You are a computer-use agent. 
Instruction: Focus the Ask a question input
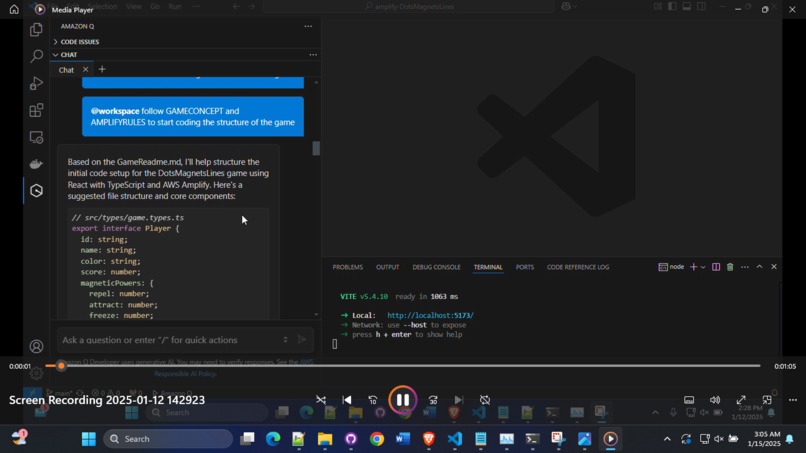(170, 340)
